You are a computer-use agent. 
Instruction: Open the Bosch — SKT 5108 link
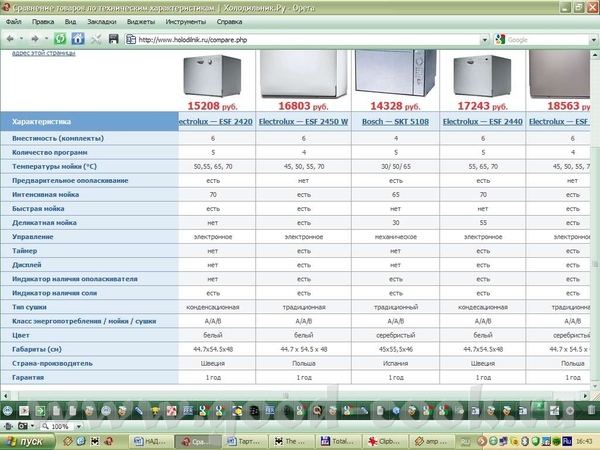[x=395, y=122]
